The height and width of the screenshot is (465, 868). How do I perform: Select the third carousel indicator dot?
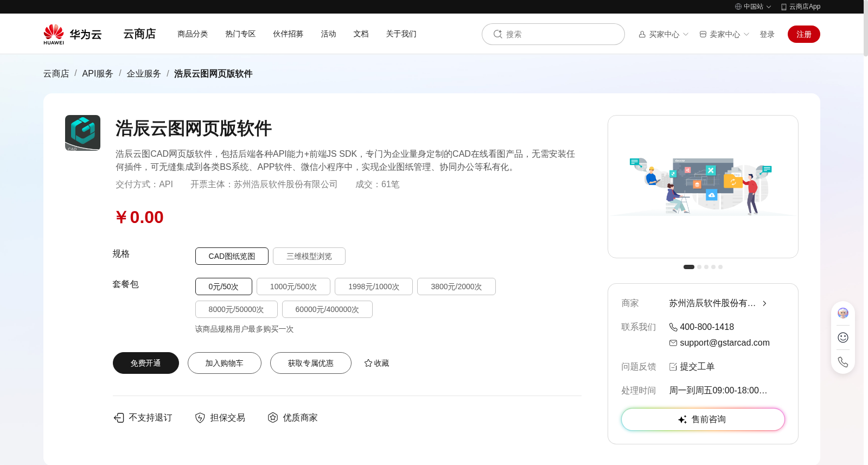click(x=706, y=267)
